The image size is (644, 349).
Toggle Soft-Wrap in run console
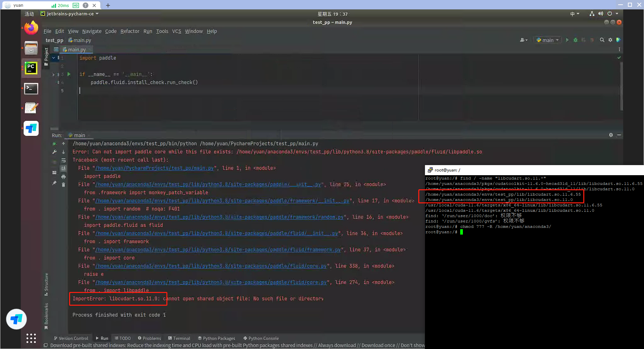63,160
